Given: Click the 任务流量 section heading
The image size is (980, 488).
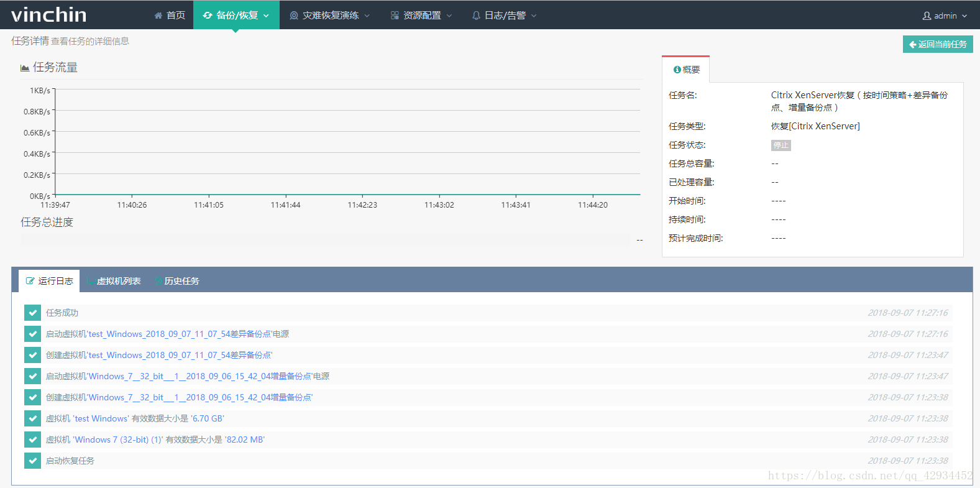Looking at the screenshot, I should point(55,67).
